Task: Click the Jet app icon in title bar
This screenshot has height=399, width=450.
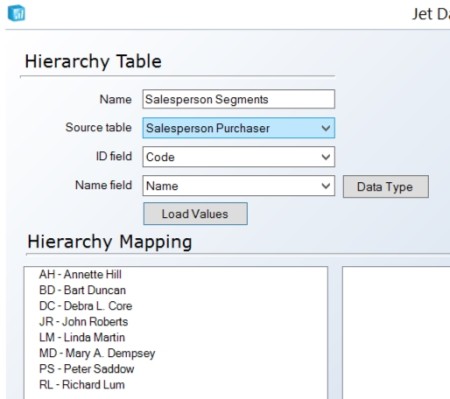Action: click(x=16, y=13)
